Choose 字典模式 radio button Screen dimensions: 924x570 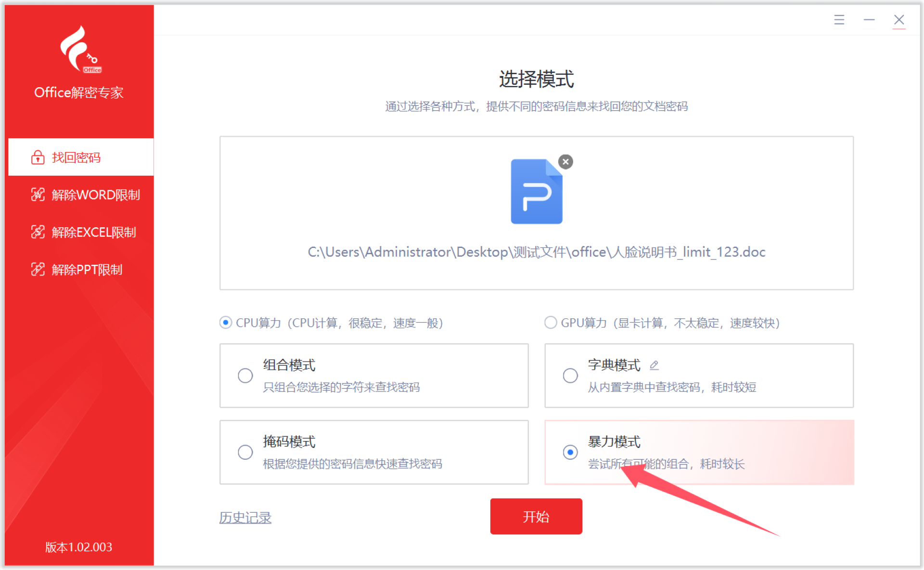click(570, 376)
